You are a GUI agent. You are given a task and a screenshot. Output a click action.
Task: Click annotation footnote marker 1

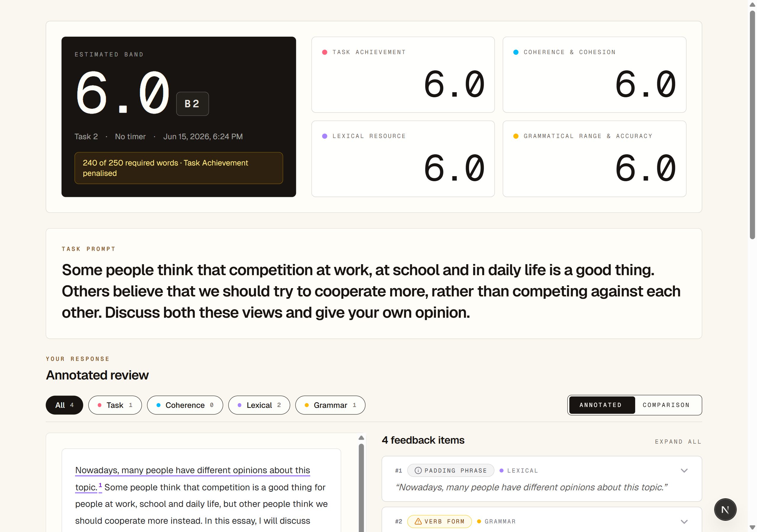coord(100,485)
